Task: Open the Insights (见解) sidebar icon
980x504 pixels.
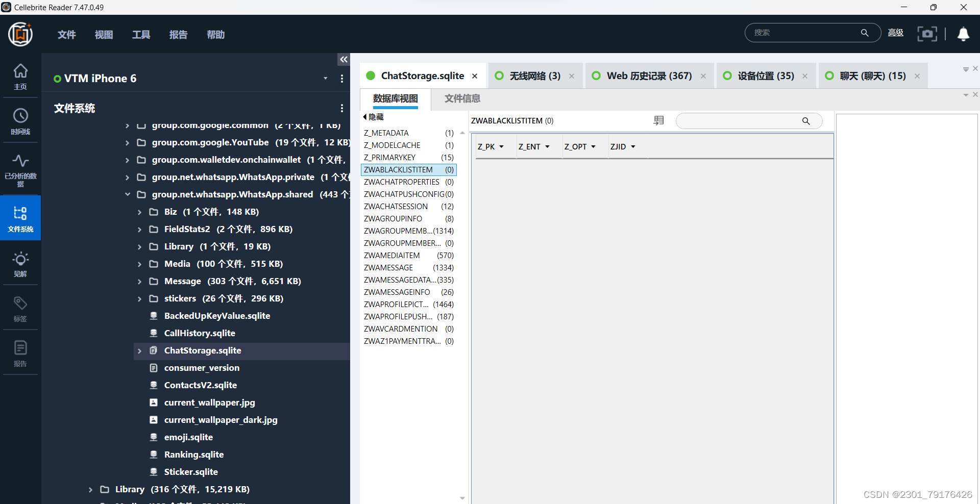Action: [20, 264]
